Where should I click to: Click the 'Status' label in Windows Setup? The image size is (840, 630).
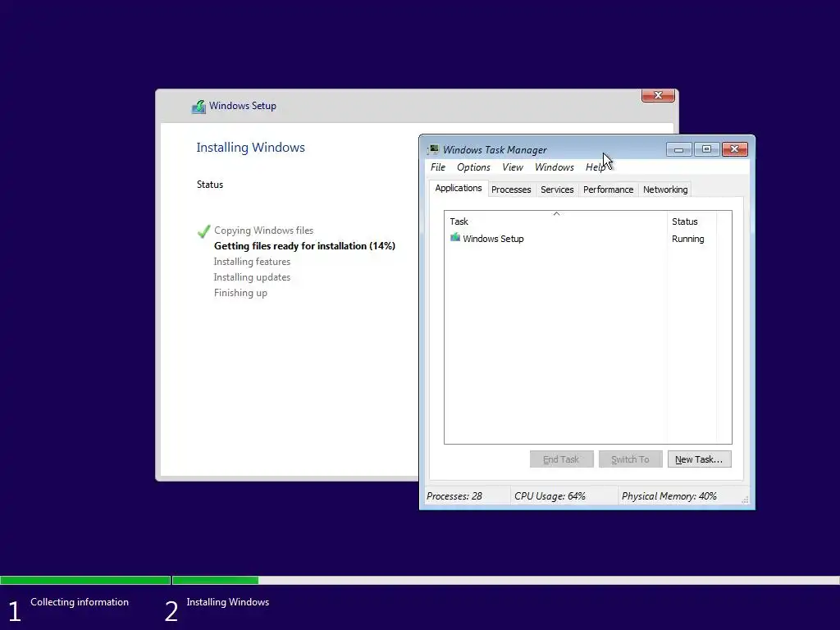click(209, 185)
